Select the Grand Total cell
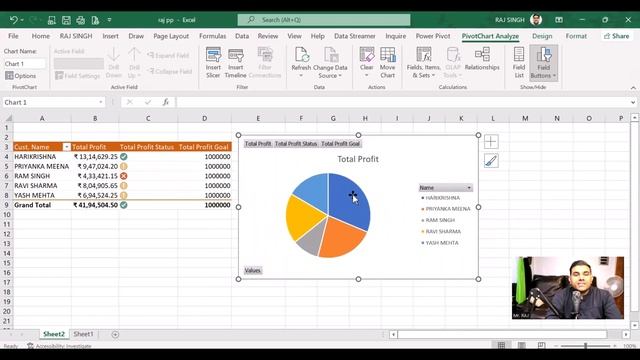Image resolution: width=640 pixels, height=360 pixels. pyautogui.click(x=42, y=205)
